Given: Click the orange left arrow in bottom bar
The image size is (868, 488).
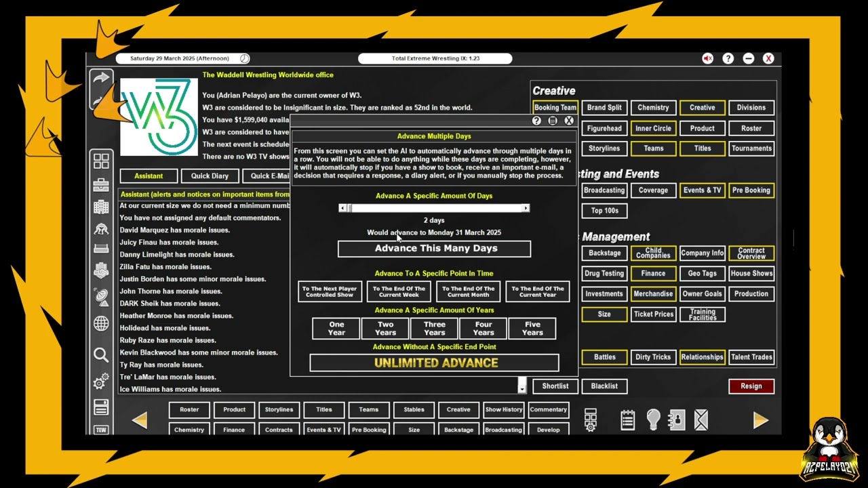Looking at the screenshot, I should [x=140, y=420].
